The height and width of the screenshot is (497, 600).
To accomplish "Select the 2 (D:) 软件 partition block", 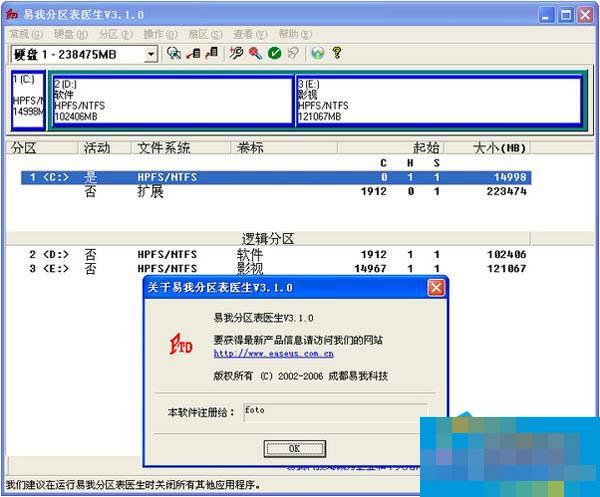I will click(x=173, y=100).
